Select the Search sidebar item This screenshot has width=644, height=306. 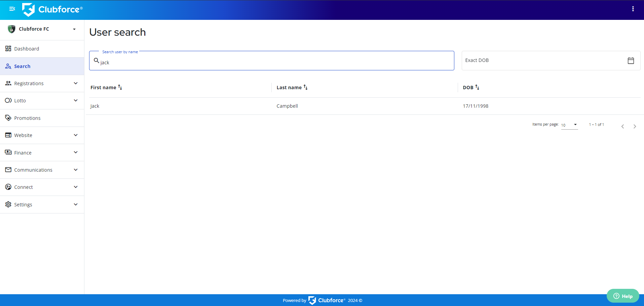point(42,66)
